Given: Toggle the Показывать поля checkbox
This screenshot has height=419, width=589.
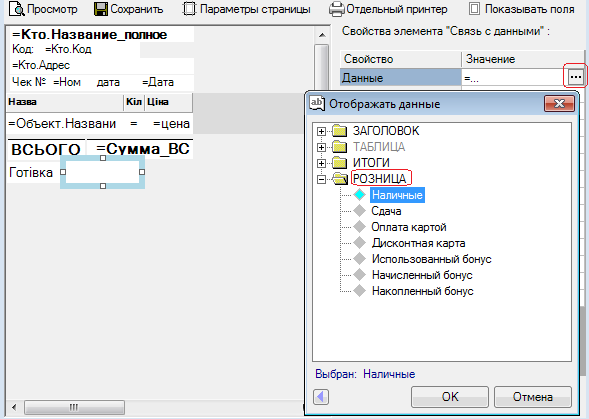Looking at the screenshot, I should [x=474, y=9].
